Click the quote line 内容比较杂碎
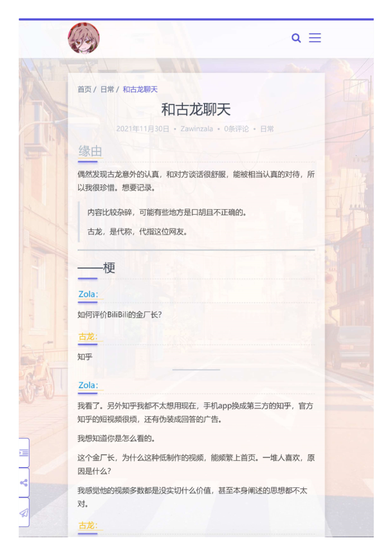 click(167, 213)
